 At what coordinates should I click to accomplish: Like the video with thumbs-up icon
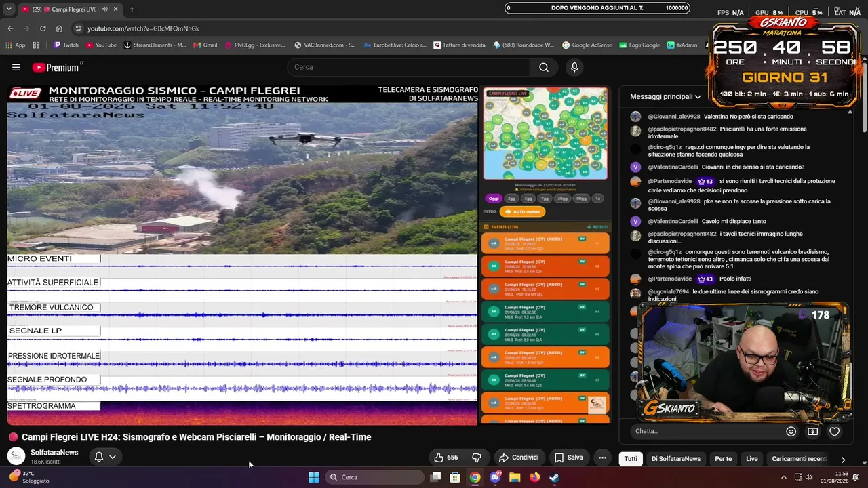tap(439, 457)
